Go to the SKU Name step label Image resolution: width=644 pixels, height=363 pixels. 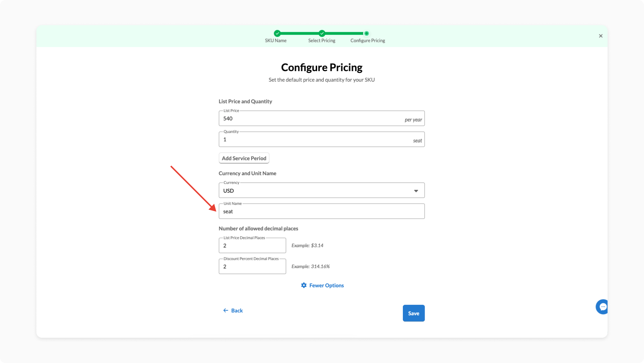[275, 41]
